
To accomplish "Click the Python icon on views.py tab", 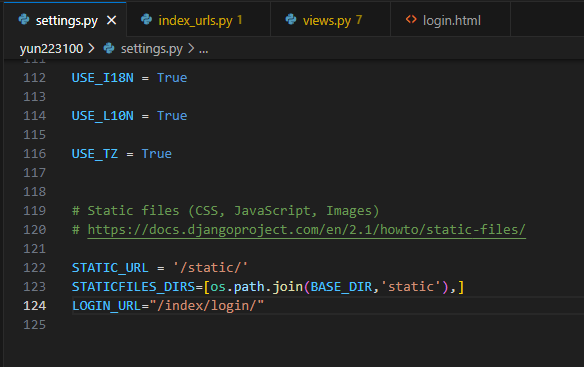I will tap(291, 19).
